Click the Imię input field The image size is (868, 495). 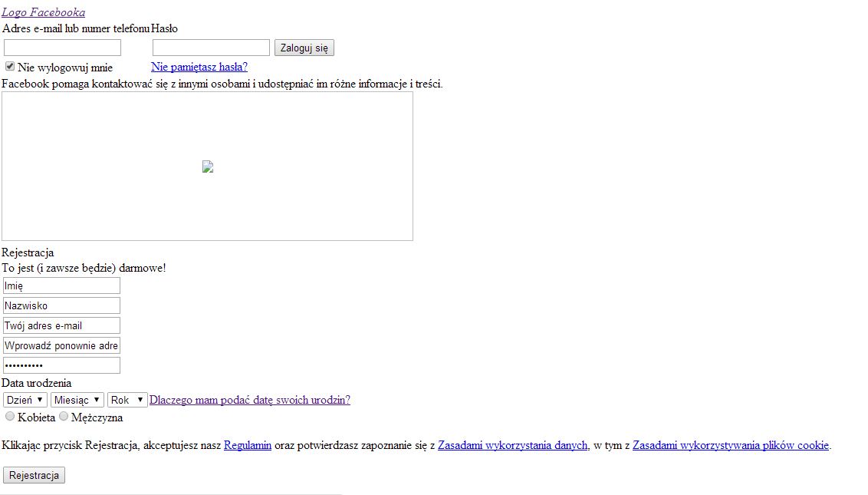point(62,285)
